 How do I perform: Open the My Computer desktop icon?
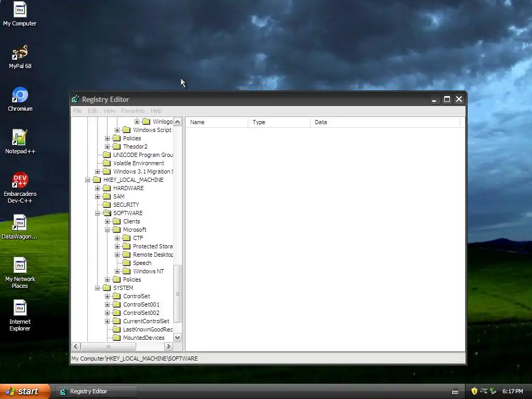[x=20, y=14]
